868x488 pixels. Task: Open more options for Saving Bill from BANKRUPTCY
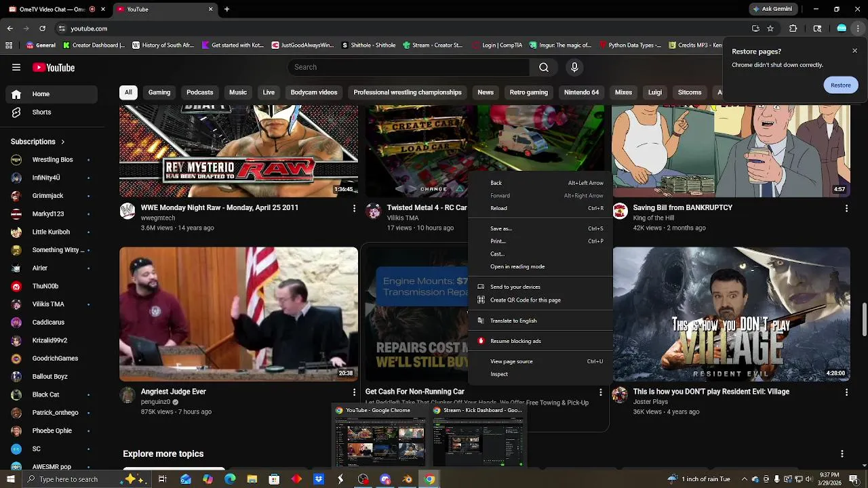tap(846, 209)
